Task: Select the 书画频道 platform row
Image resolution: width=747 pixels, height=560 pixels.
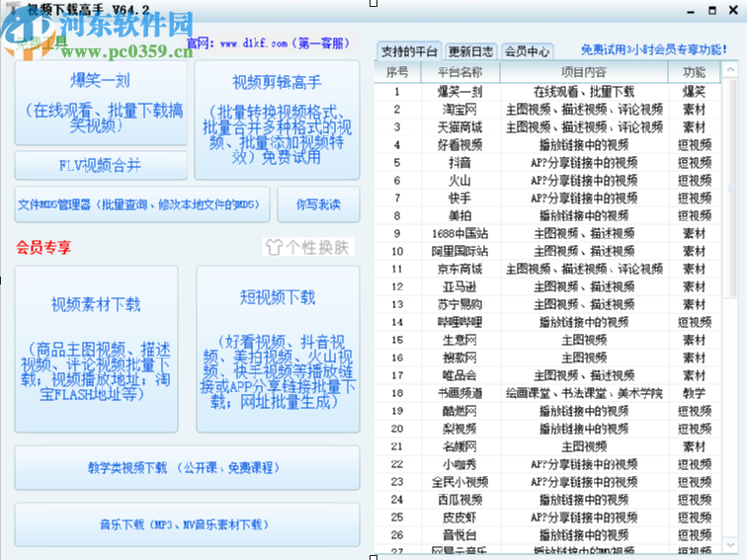Action: pos(547,393)
